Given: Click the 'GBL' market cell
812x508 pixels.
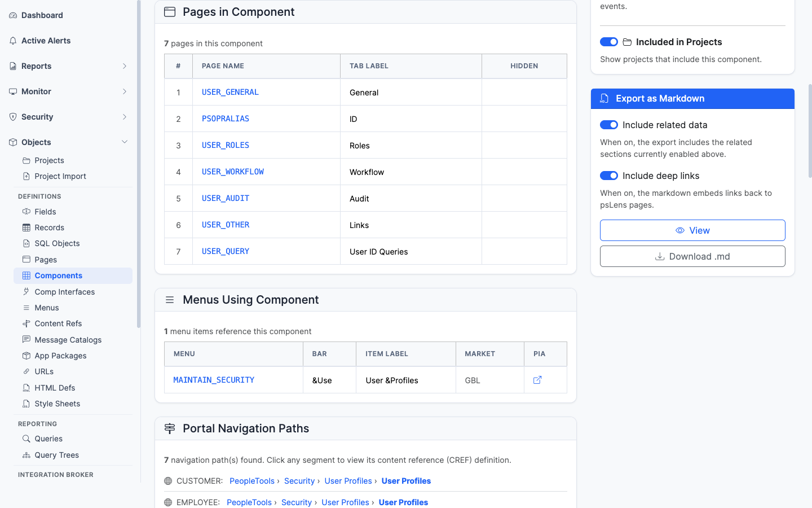Looking at the screenshot, I should click(490, 380).
